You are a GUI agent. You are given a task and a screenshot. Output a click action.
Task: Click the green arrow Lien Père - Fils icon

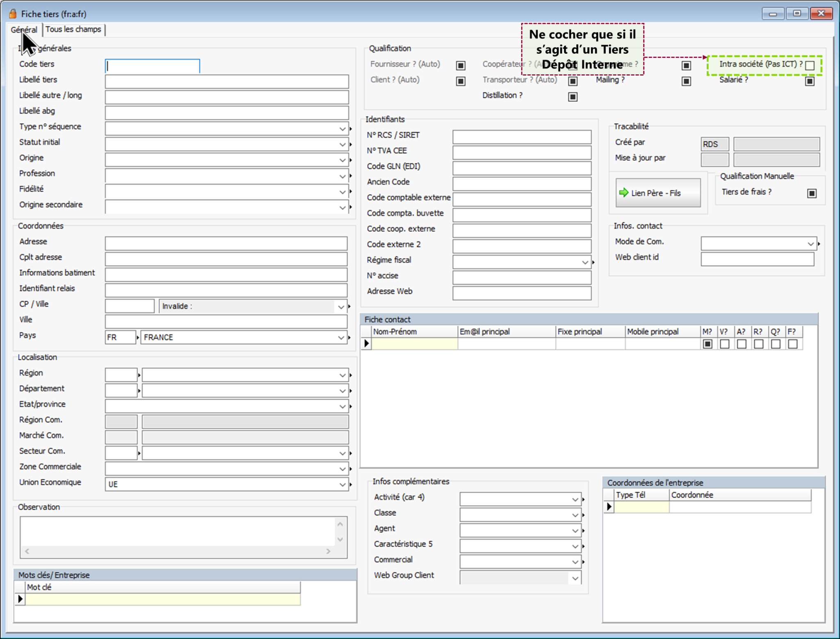[623, 192]
